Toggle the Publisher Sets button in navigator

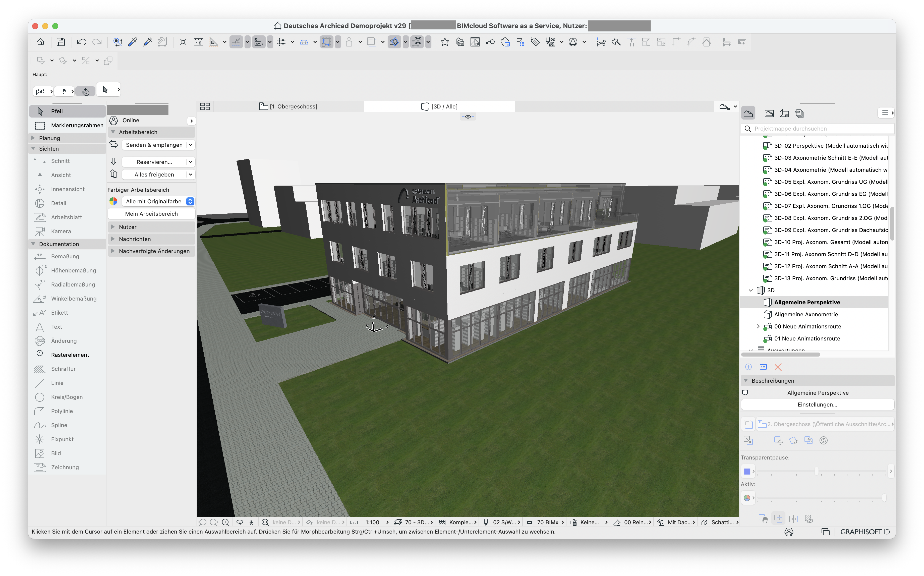coord(799,113)
